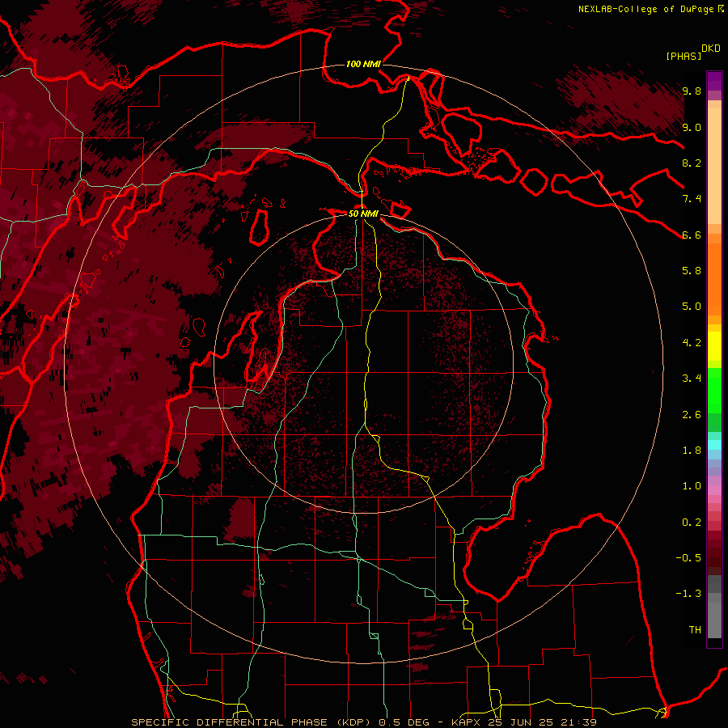Click the "8.2" color scale value
This screenshot has width=728, height=728.
pos(692,163)
